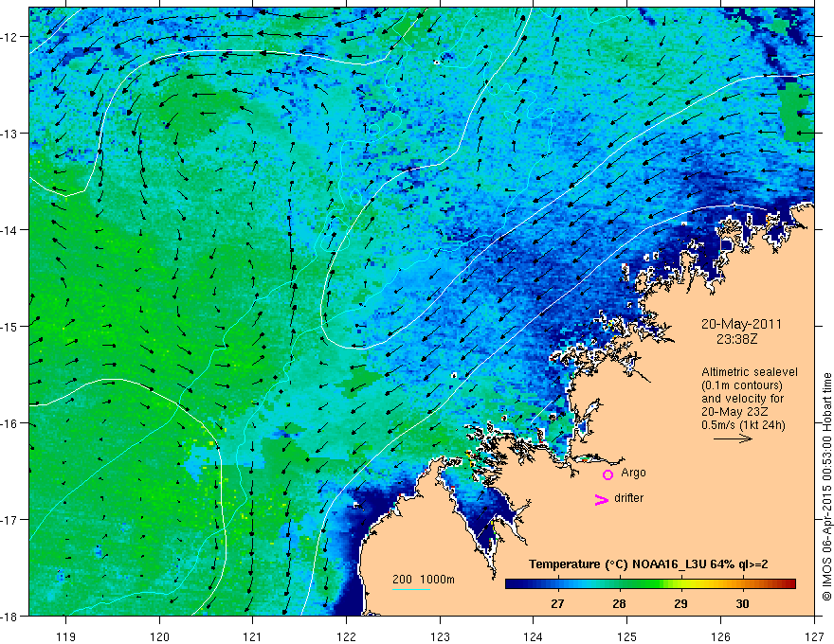Screen dimensions: 834x644
Task: Click the color bar tick label 30
Action: [742, 603]
